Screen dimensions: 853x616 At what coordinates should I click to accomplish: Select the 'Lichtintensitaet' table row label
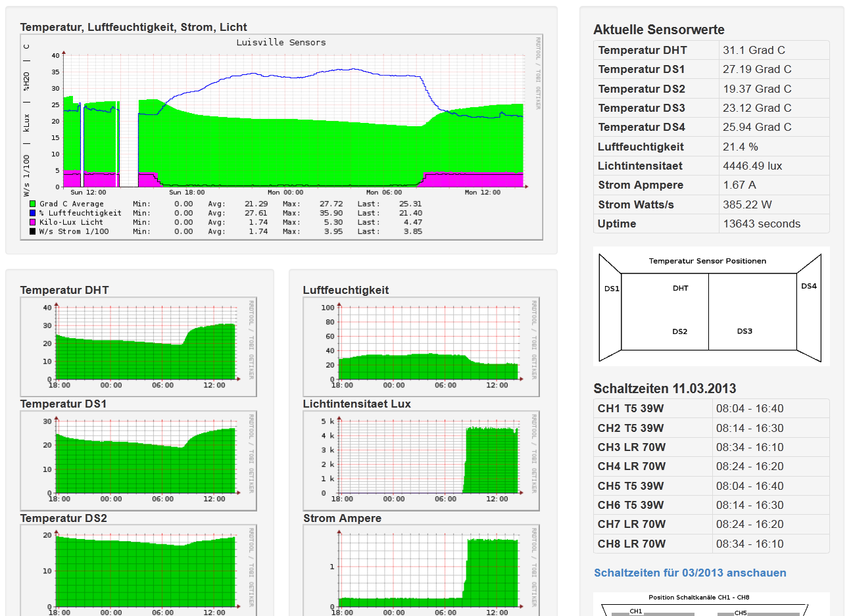(640, 166)
